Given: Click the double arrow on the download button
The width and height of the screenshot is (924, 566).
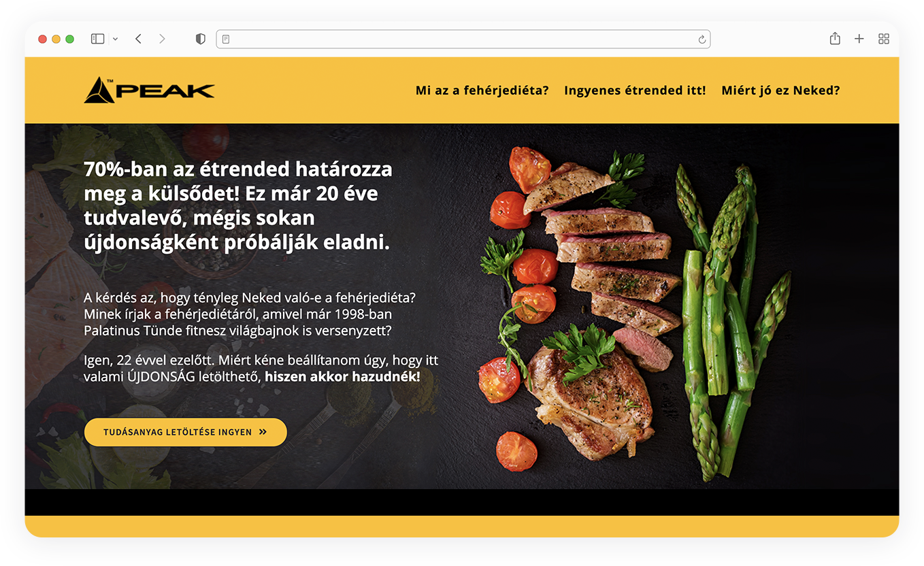Looking at the screenshot, I should [x=263, y=432].
